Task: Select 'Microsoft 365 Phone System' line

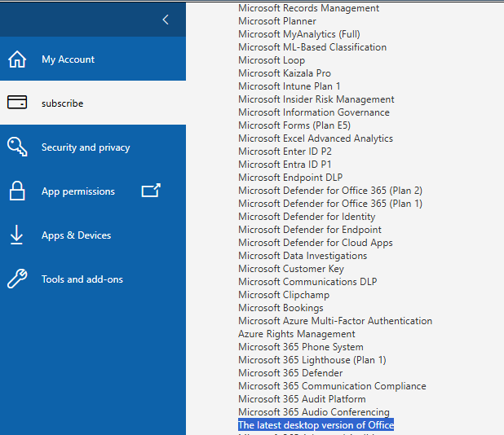Action: pos(301,347)
